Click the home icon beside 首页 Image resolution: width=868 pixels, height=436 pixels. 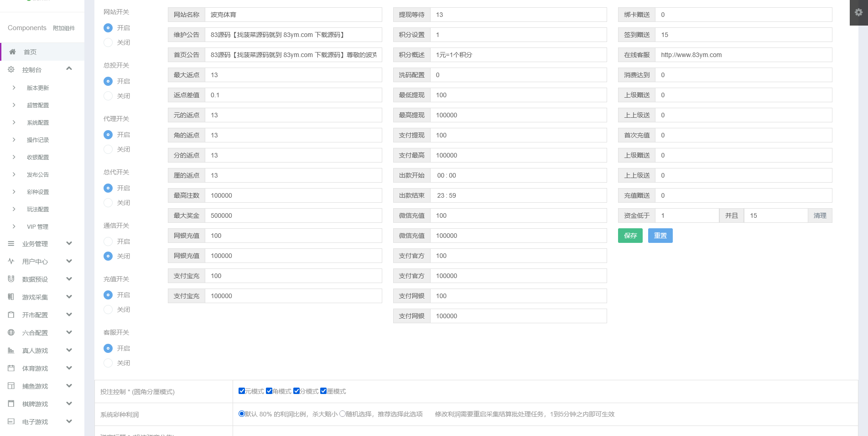coord(13,52)
